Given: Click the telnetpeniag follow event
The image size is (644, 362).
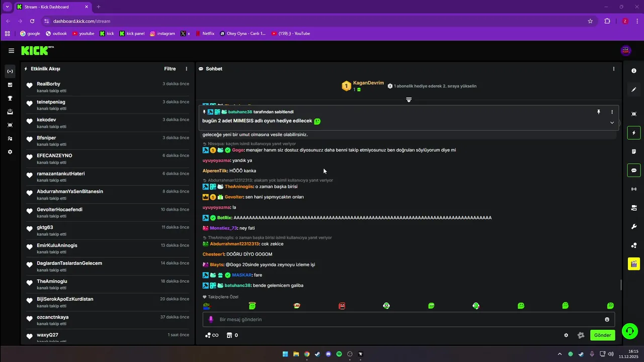Looking at the screenshot, I should 107,105.
